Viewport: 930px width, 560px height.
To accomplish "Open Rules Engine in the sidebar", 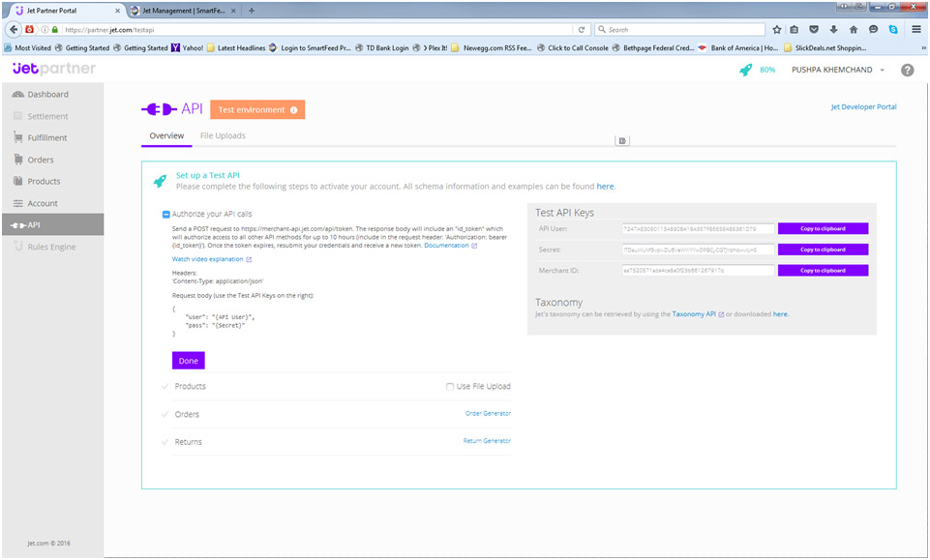I will (x=53, y=247).
